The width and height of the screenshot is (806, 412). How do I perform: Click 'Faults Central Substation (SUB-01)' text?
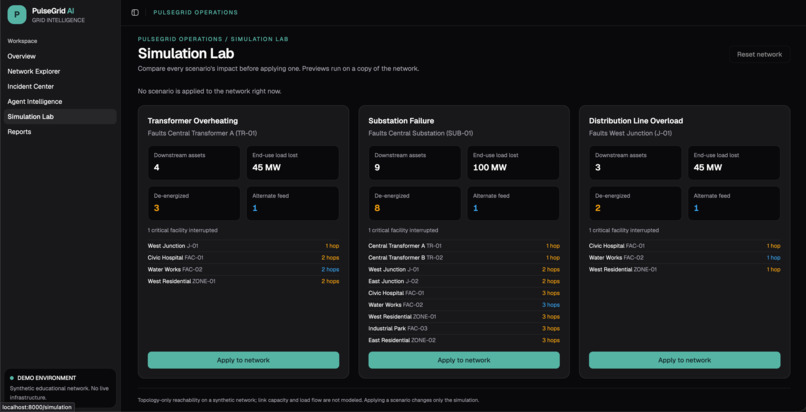click(x=420, y=133)
